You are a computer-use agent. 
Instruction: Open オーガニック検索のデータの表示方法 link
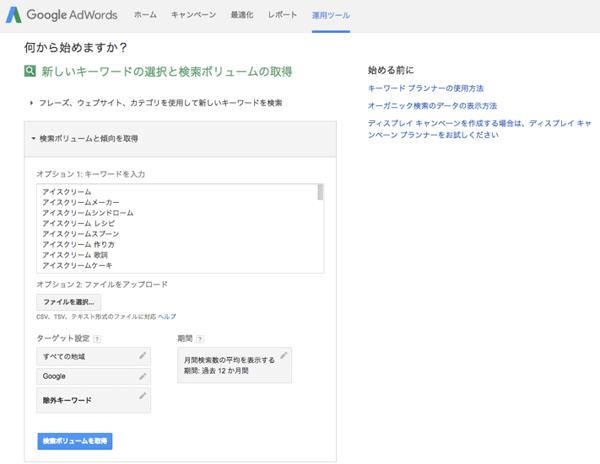[x=432, y=106]
